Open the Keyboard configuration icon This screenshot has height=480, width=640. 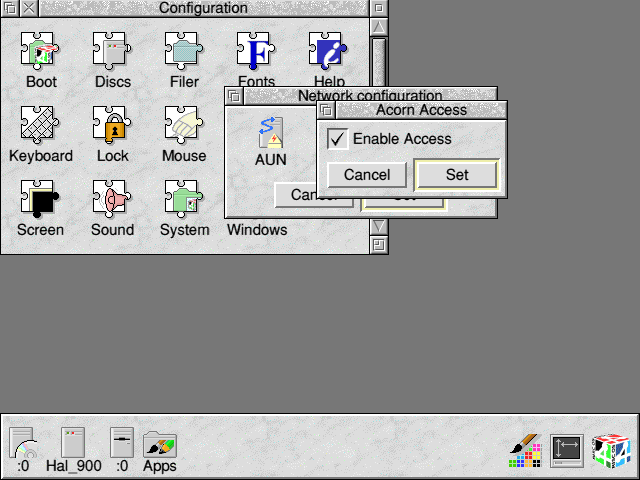tap(40, 125)
